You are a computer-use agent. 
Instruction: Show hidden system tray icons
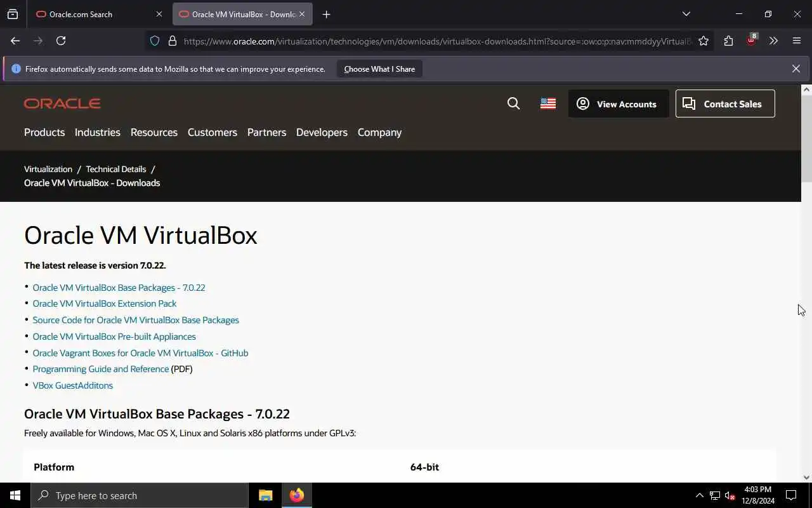[699, 495]
